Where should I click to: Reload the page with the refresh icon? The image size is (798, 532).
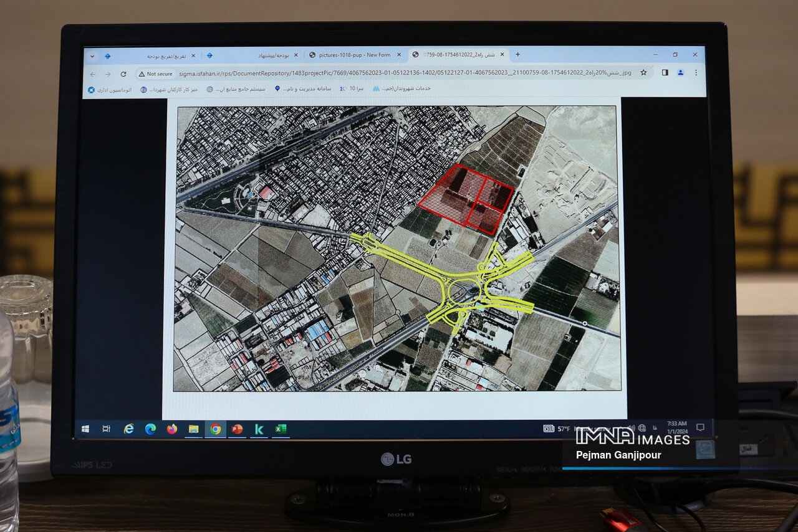[123, 74]
